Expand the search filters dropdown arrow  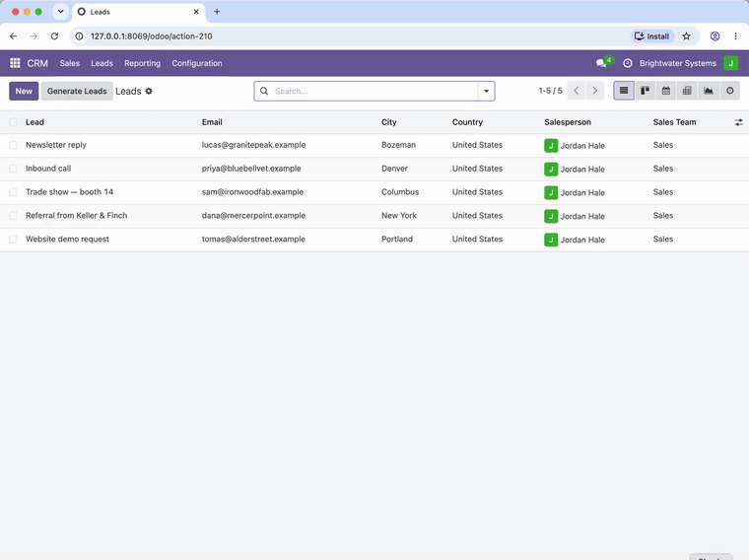pos(486,91)
